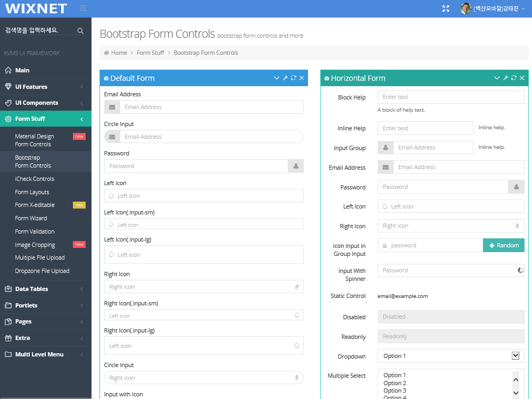This screenshot has width=532, height=399.
Task: Click the email@example.com static text
Action: click(403, 296)
